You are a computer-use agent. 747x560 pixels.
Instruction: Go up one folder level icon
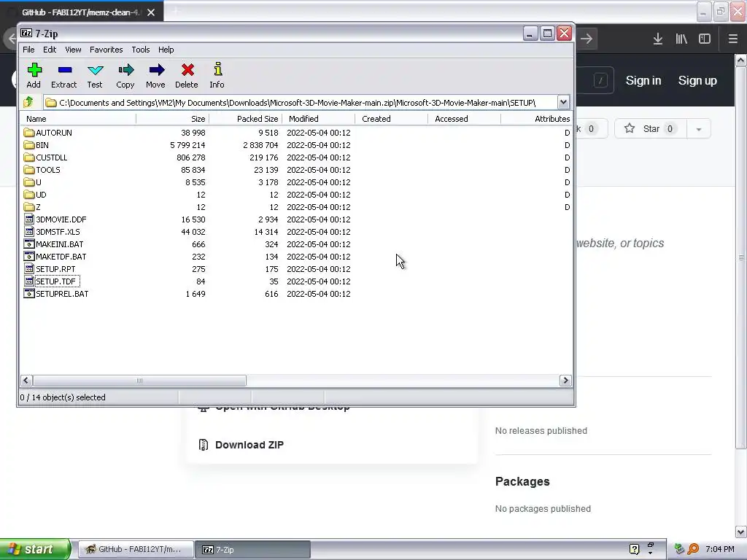pyautogui.click(x=28, y=102)
